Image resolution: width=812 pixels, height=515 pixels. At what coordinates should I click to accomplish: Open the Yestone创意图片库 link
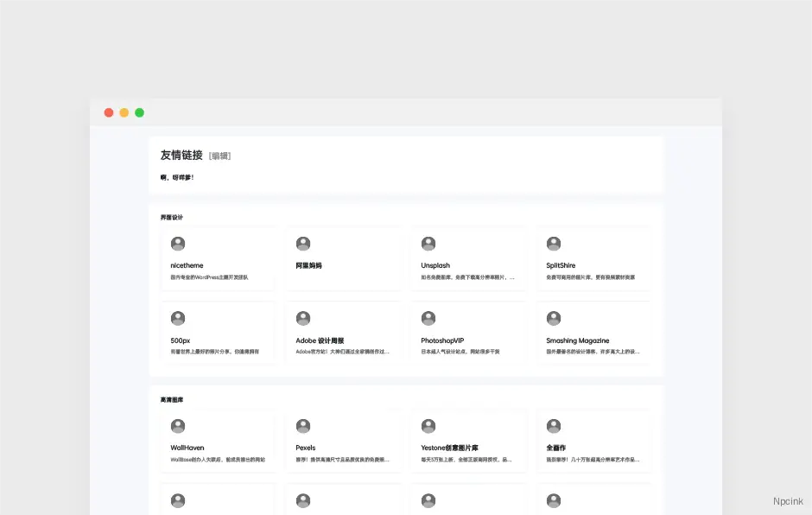[449, 448]
